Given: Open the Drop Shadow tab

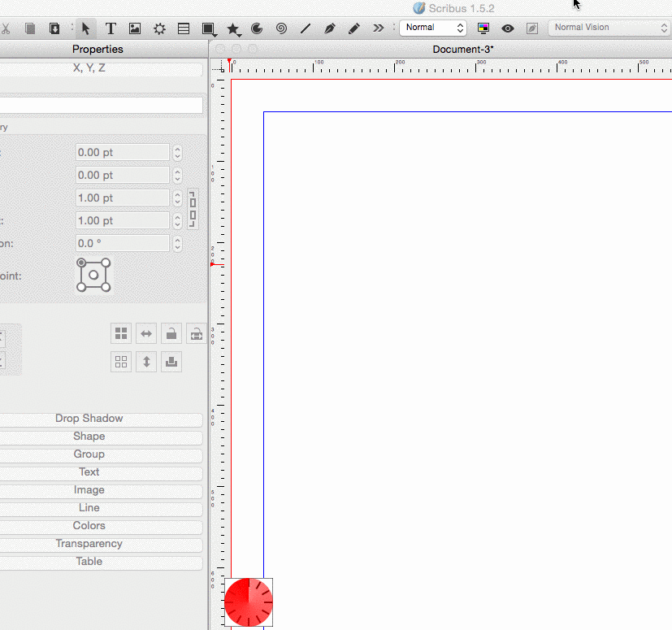Looking at the screenshot, I should 89,419.
